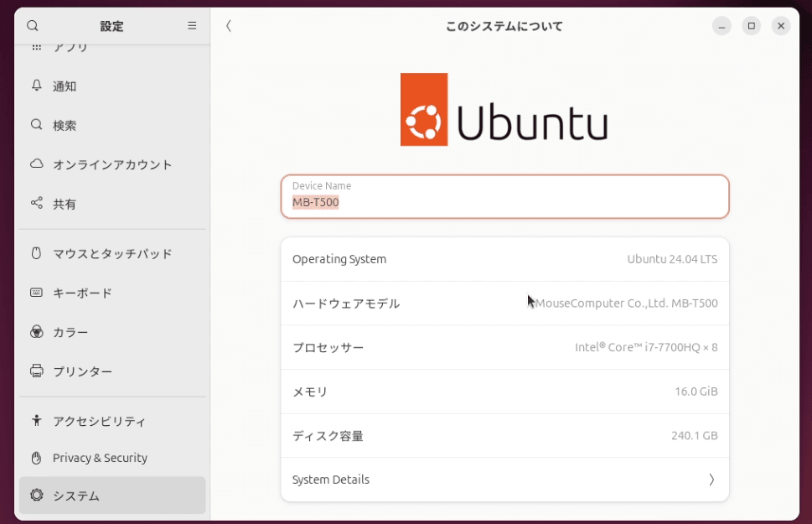Screen dimensions: 812x524
Task: Maximize the settings window
Action: coord(751,26)
